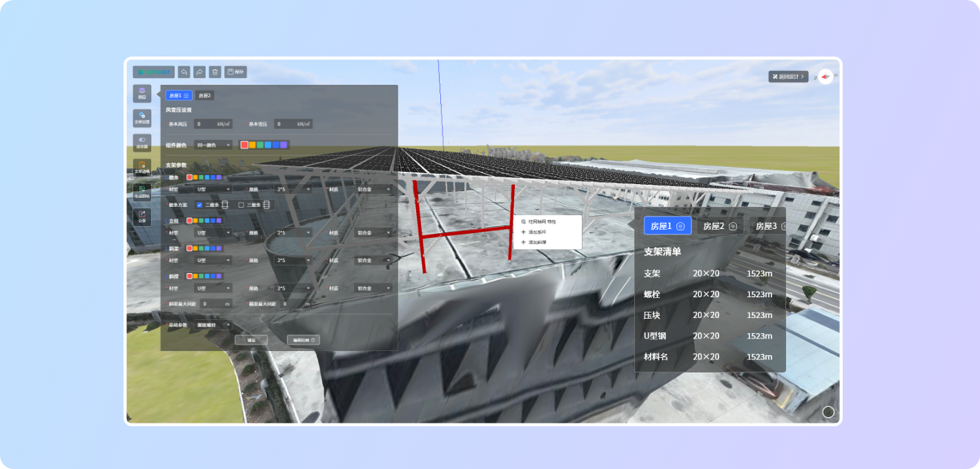The width and height of the screenshot is (980, 469).
Task: Uncheck the 二檩条 checkbox
Action: 199,205
